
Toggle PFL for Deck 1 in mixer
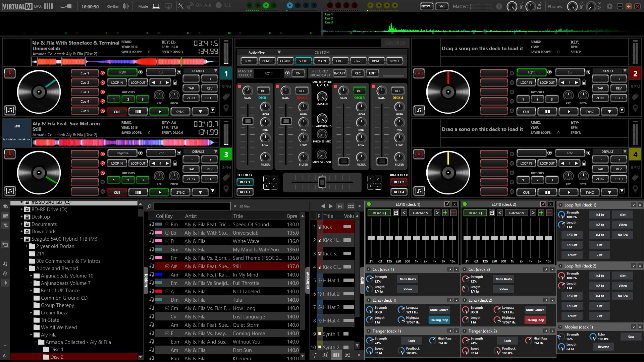point(263,91)
